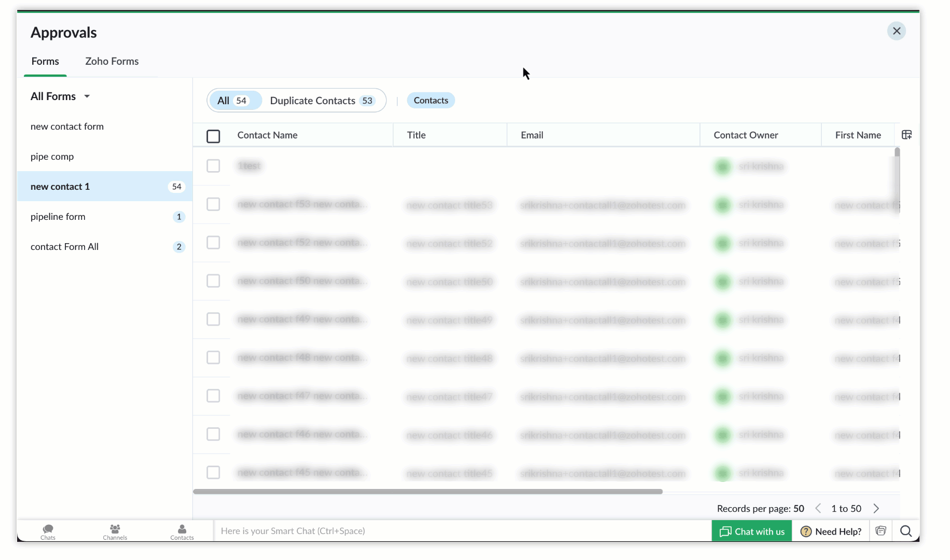The width and height of the screenshot is (950, 560).
Task: Check the box for the 1test row
Action: 213,166
